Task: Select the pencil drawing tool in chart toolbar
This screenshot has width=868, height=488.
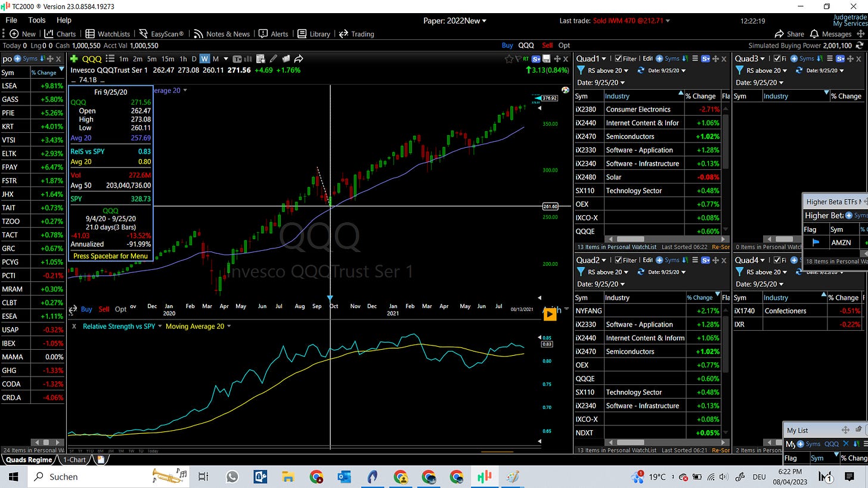Action: (x=273, y=58)
